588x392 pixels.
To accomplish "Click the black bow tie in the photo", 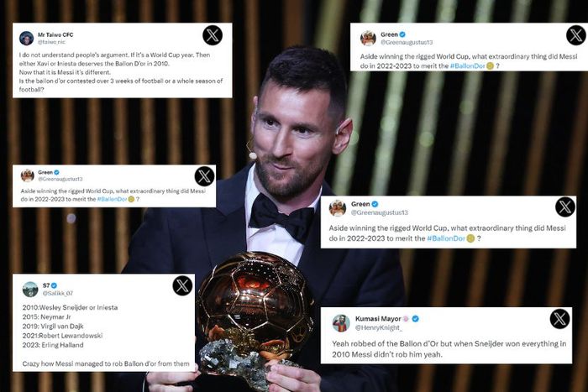I will pos(281,217).
